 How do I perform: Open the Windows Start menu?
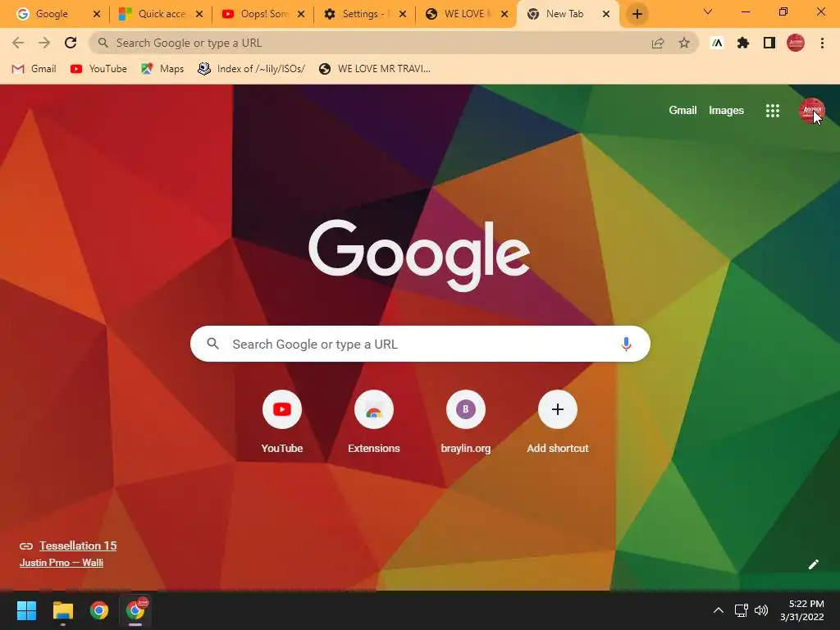pyautogui.click(x=26, y=610)
